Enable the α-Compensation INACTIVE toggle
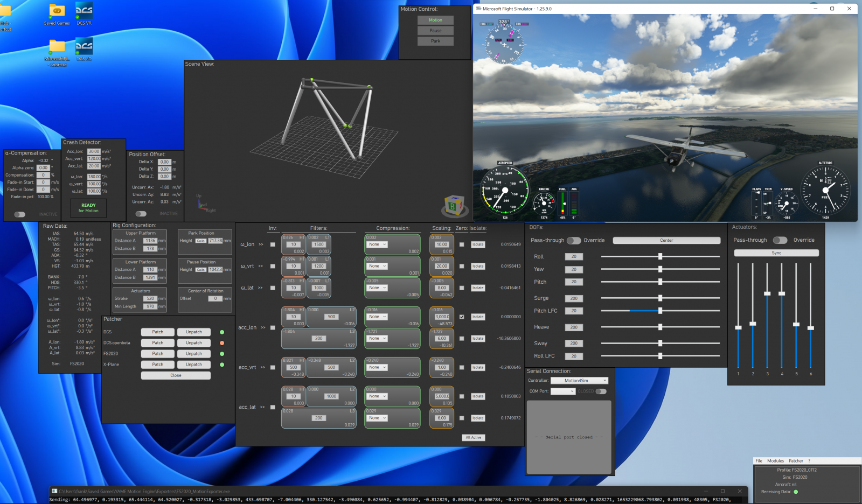This screenshot has width=862, height=504. 20,214
